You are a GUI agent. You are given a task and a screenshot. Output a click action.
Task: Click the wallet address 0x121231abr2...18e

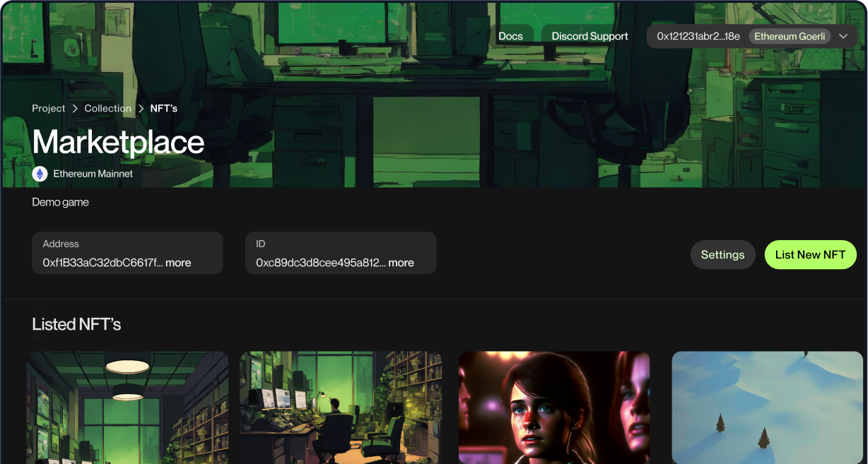coord(698,36)
